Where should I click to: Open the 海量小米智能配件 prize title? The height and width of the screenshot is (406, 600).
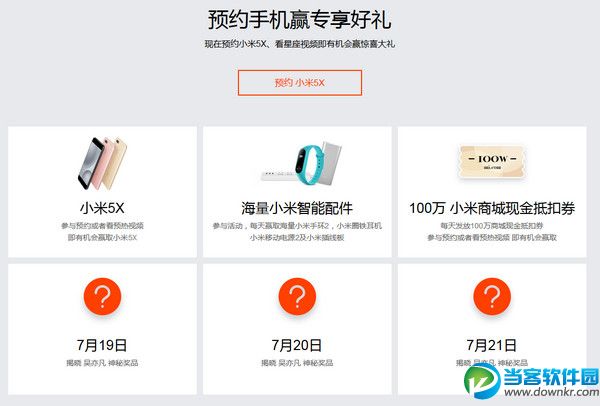click(x=297, y=208)
